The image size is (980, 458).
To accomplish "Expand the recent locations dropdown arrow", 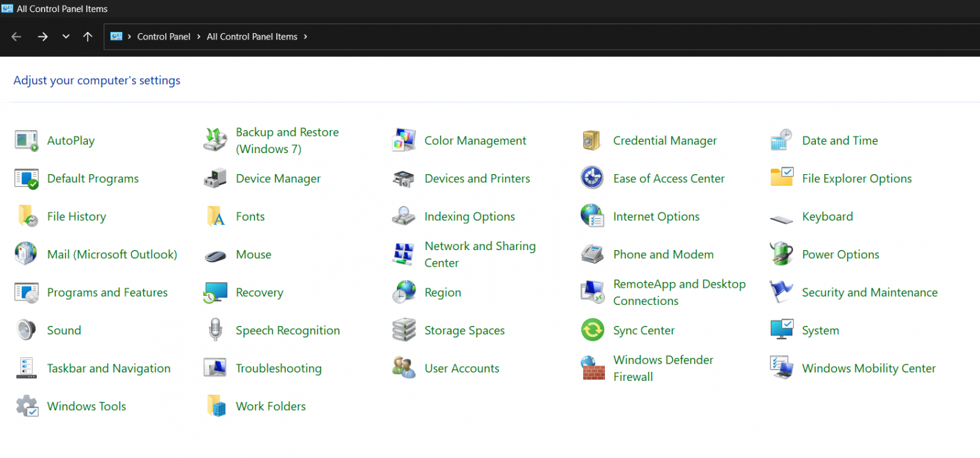I will click(x=66, y=37).
